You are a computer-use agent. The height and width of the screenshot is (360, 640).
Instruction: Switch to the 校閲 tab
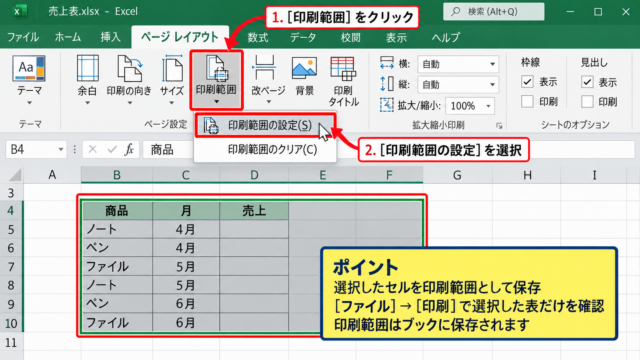click(351, 38)
